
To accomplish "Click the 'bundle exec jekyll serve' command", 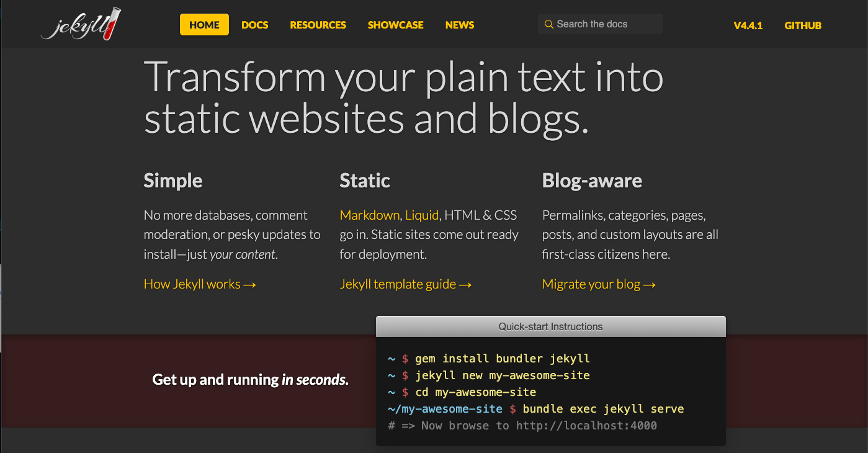I will click(603, 409).
